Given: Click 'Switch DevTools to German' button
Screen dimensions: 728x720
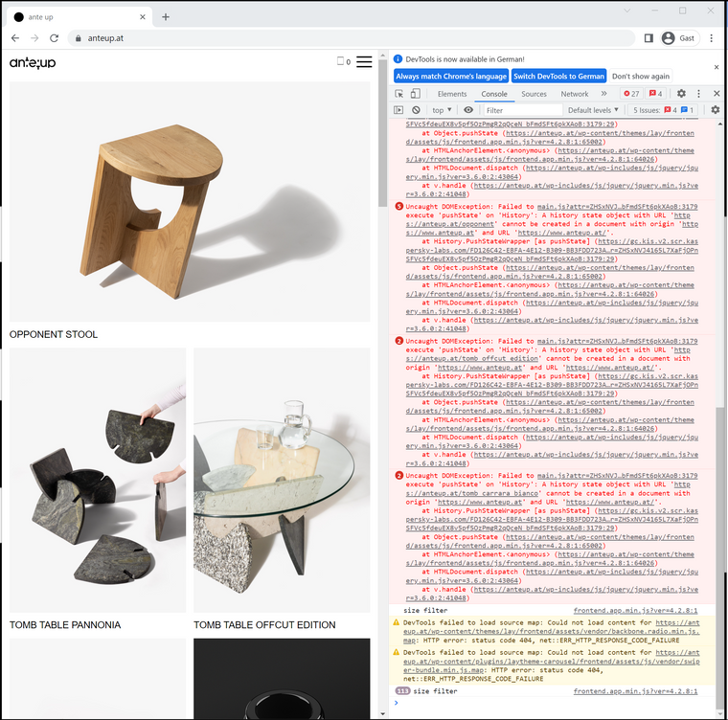Looking at the screenshot, I should [x=558, y=76].
